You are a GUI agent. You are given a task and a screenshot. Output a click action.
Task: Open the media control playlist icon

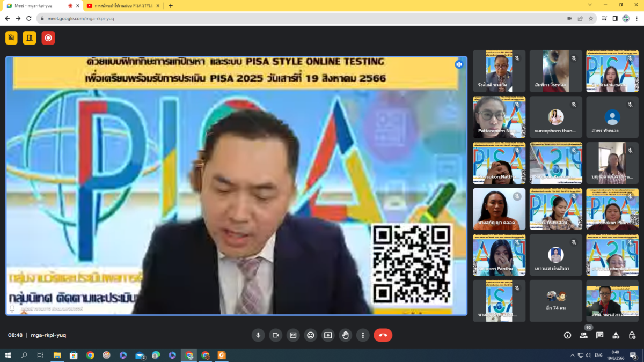(x=604, y=18)
